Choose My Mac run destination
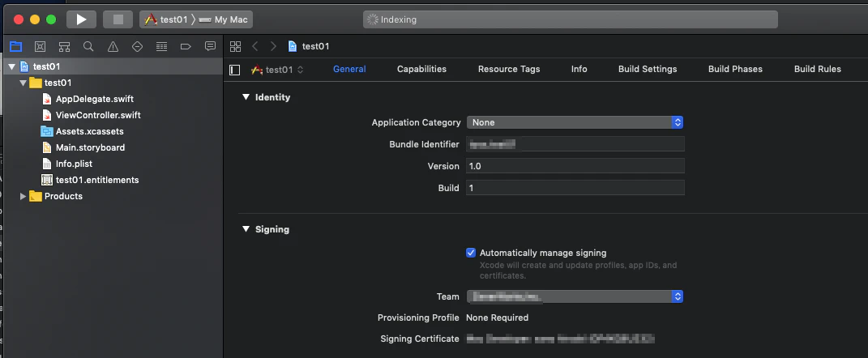 [x=224, y=19]
